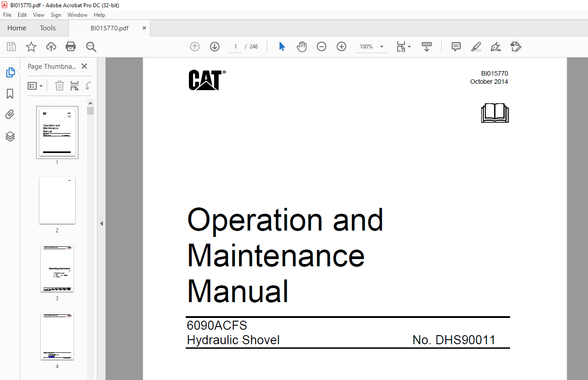Click the open book manual icon on page
This screenshot has height=380, width=588.
pyautogui.click(x=495, y=113)
